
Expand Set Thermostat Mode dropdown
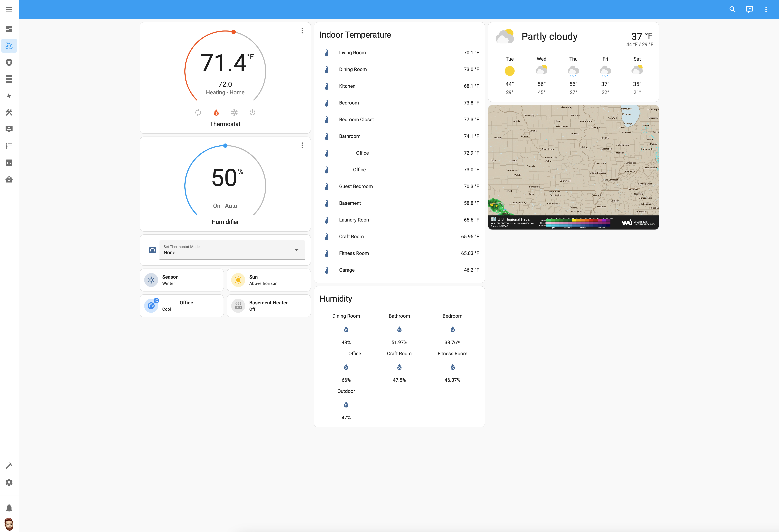tap(232, 250)
